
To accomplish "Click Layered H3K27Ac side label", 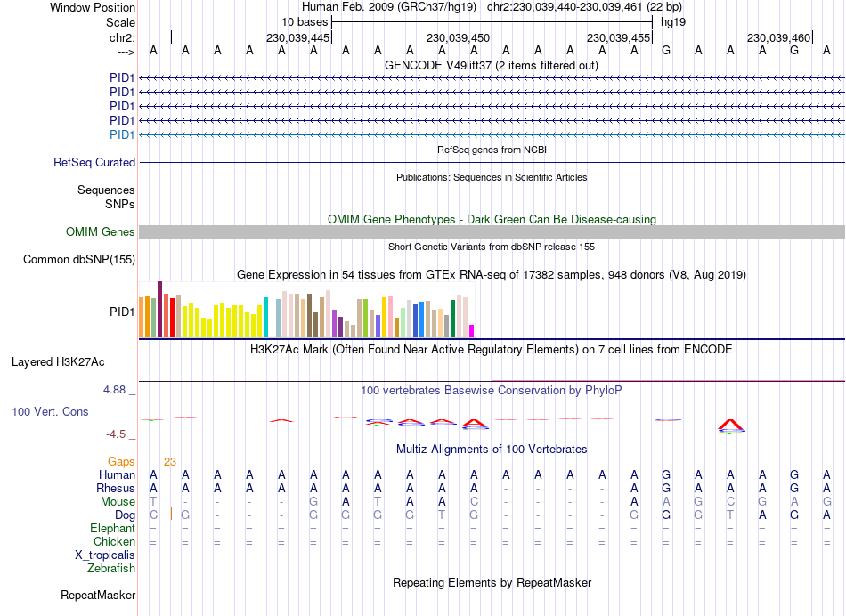I will pyautogui.click(x=58, y=362).
